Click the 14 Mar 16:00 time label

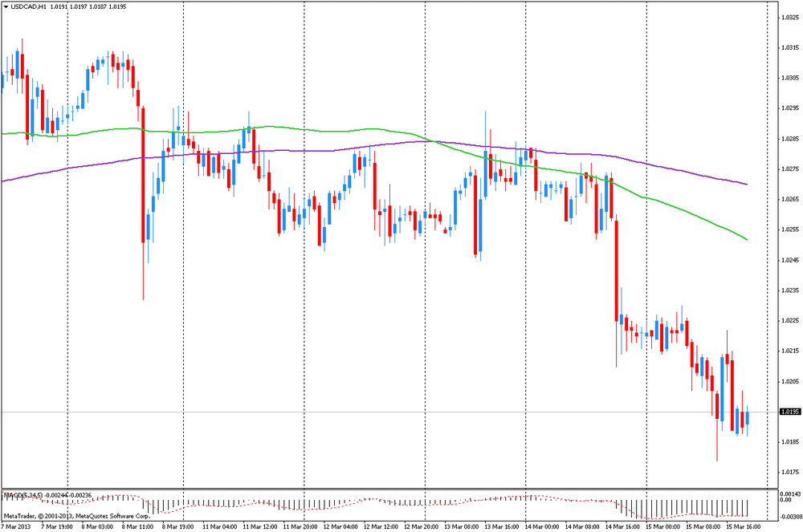(x=623, y=526)
